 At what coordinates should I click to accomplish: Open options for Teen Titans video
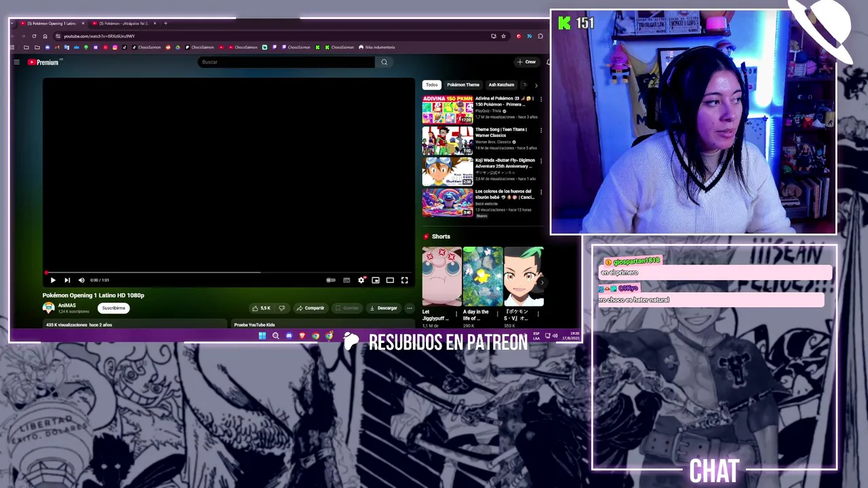pos(540,130)
